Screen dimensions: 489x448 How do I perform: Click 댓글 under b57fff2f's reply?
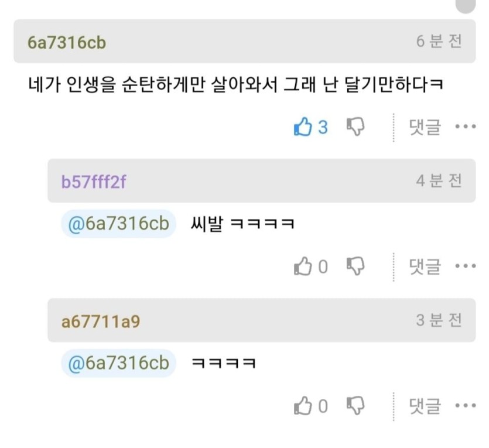pos(425,266)
